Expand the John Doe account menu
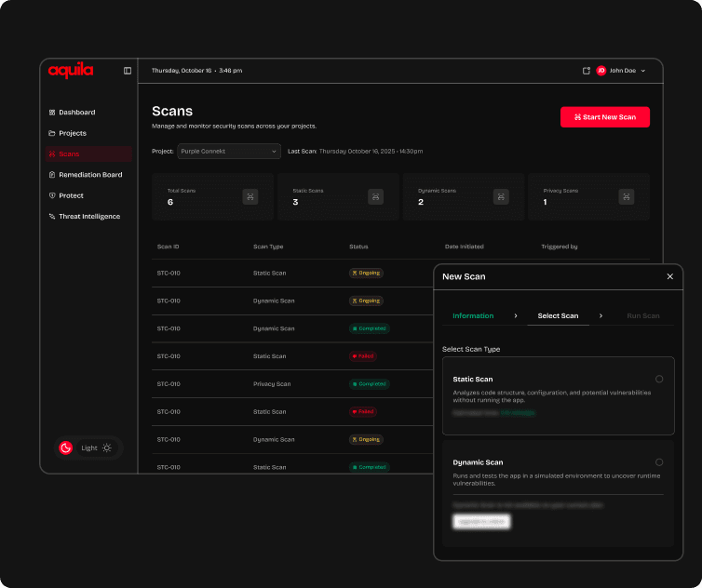This screenshot has width=702, height=588. click(643, 71)
